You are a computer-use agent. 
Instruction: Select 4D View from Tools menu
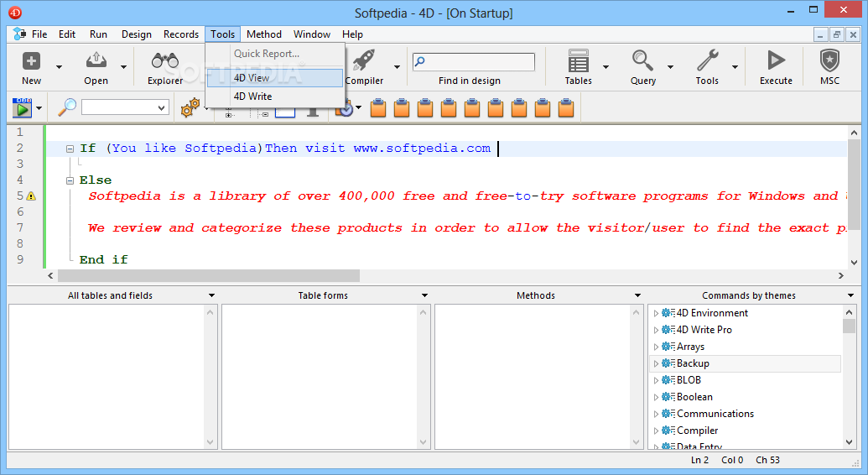tap(275, 77)
